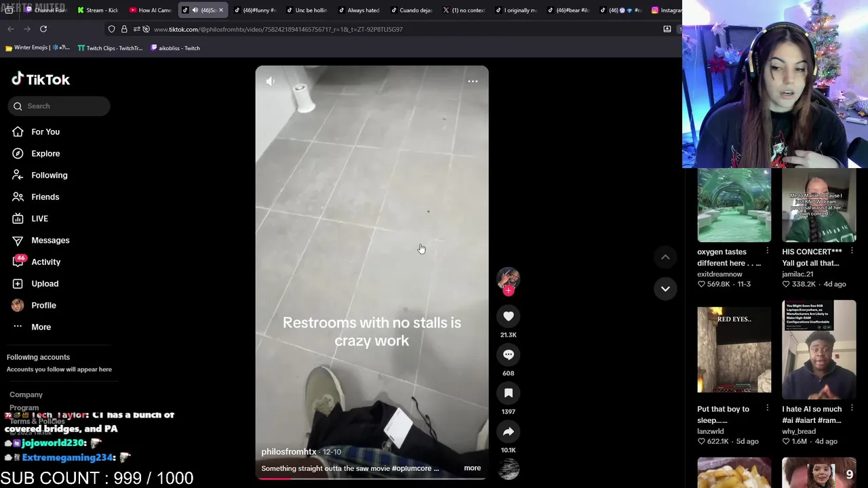Viewport: 868px width, 488px height.
Task: Seek on the video progress bar
Action: (x=372, y=479)
